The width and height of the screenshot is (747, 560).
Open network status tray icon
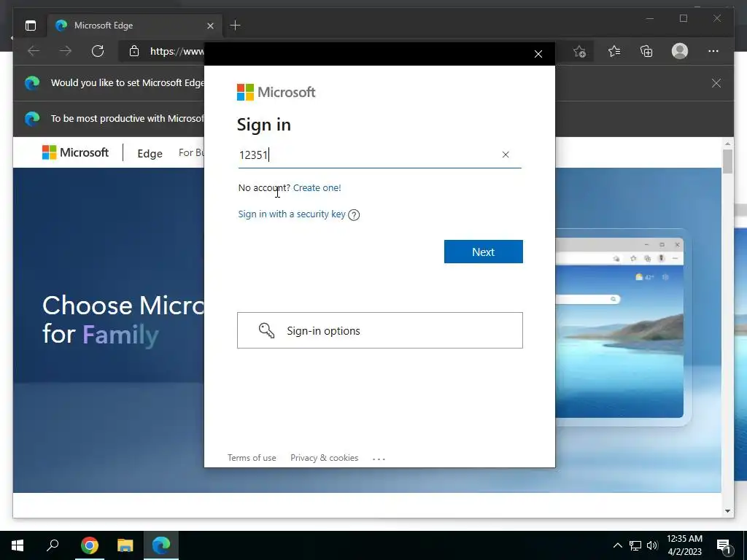(635, 545)
